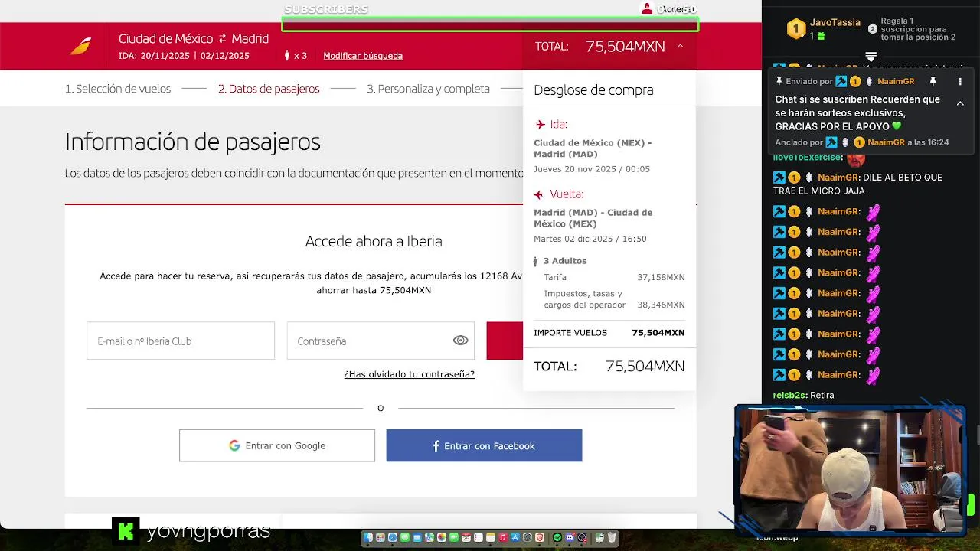The image size is (980, 551).
Task: Select step 2. Datos de pasajeros
Action: [x=269, y=89]
